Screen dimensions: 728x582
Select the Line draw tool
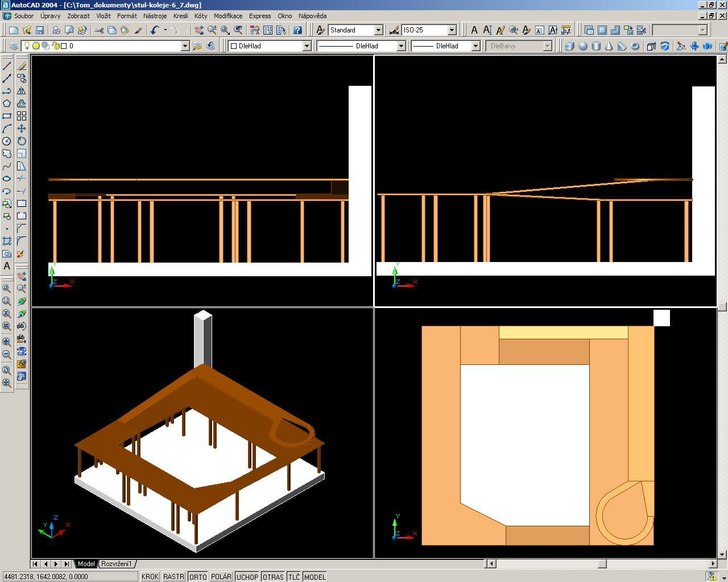(x=7, y=66)
